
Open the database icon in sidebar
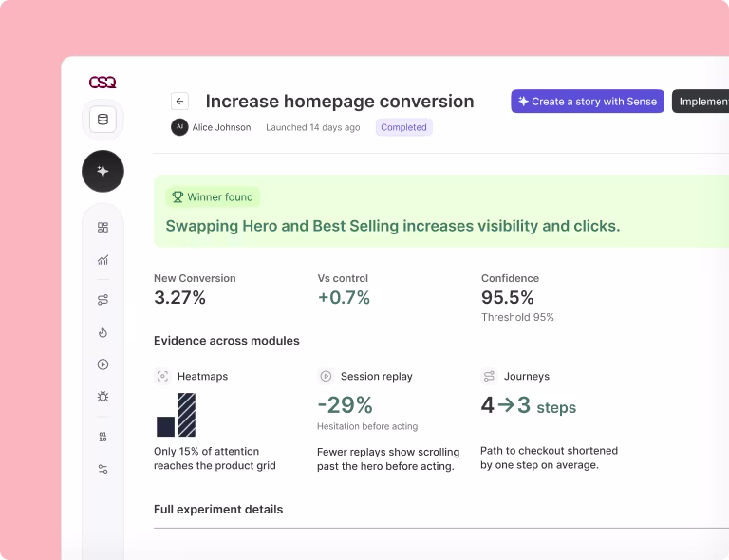103,120
